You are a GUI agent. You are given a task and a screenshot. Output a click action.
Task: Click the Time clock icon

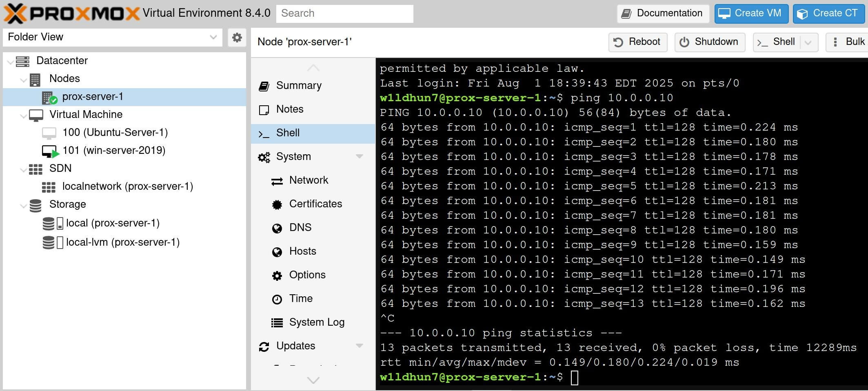coord(277,300)
